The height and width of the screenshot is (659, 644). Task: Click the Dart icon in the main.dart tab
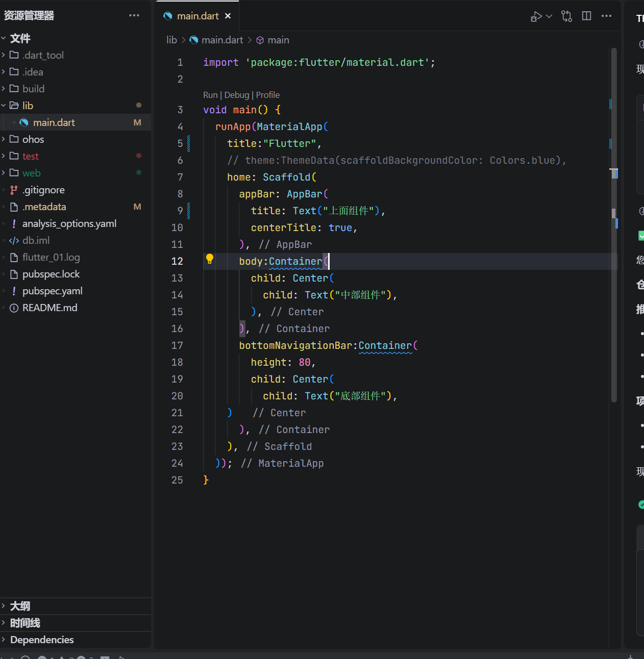tap(168, 16)
